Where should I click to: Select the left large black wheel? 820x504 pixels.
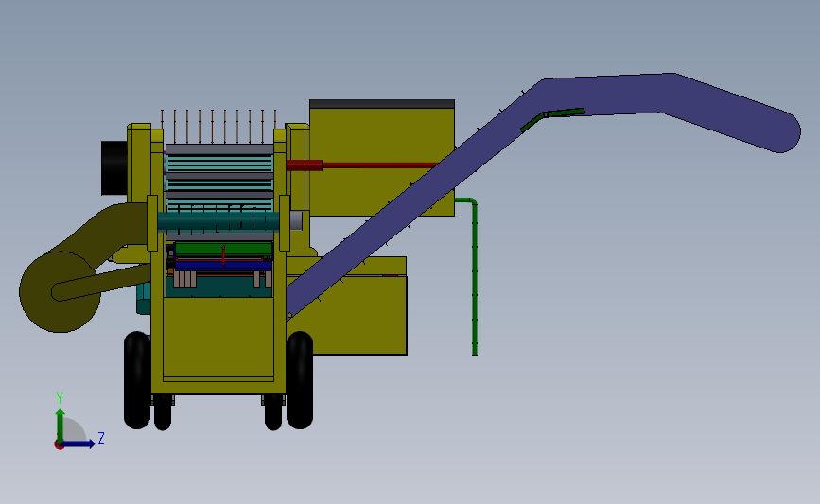[x=137, y=380]
